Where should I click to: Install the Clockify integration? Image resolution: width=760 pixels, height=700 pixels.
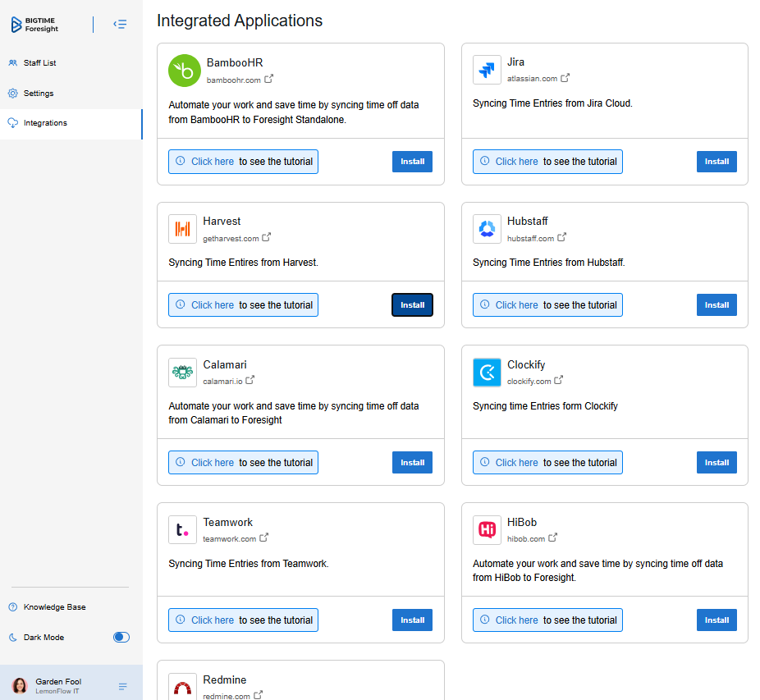tap(717, 463)
